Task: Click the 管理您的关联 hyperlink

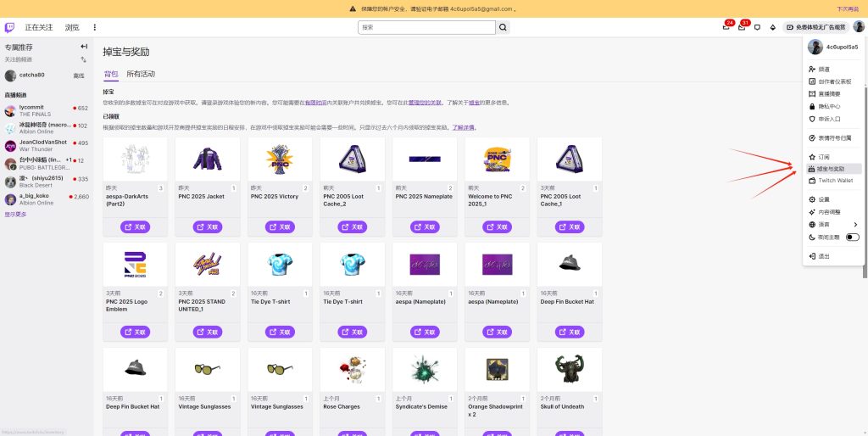Action: (427, 103)
